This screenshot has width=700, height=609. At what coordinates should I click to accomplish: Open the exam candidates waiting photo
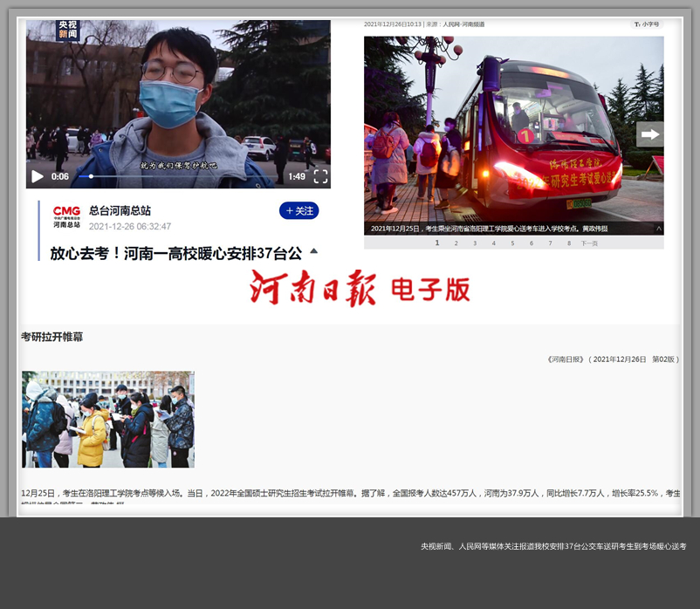(108, 420)
